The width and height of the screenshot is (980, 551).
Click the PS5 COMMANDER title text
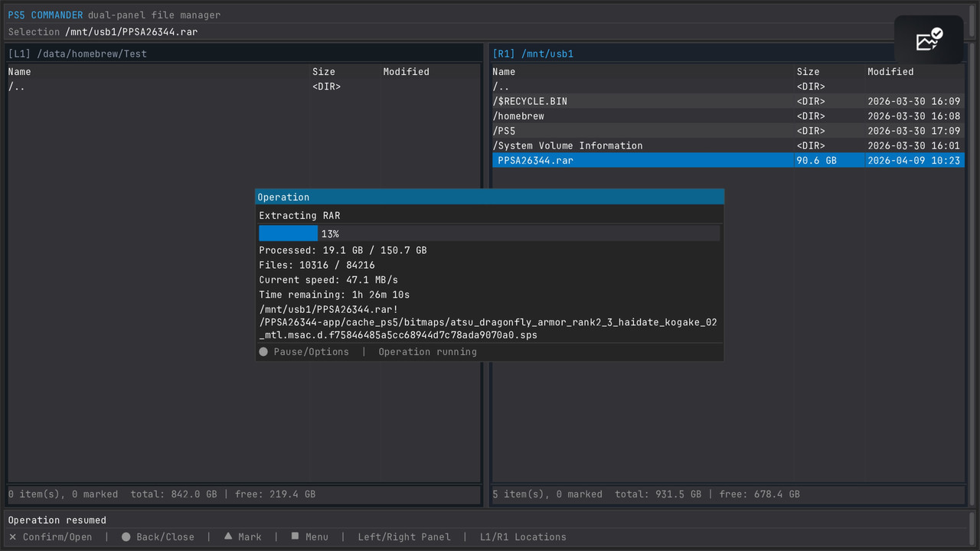pyautogui.click(x=45, y=15)
